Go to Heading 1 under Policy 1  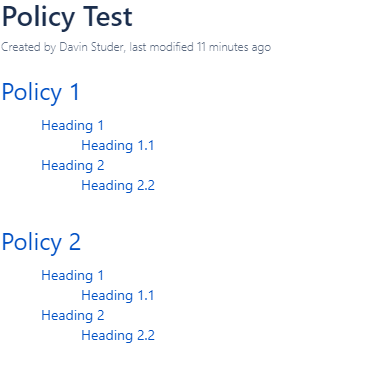click(72, 126)
